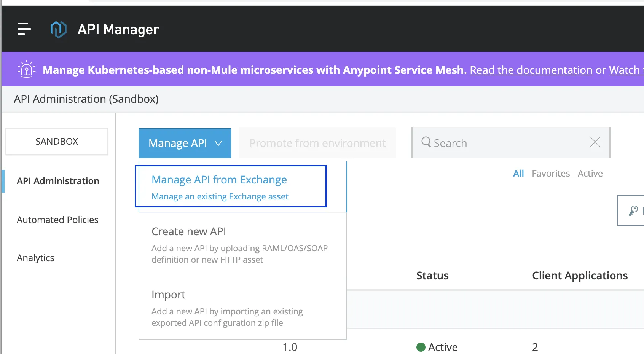Open API Administration in sidebar
Viewport: 644px width, 354px height.
(58, 181)
